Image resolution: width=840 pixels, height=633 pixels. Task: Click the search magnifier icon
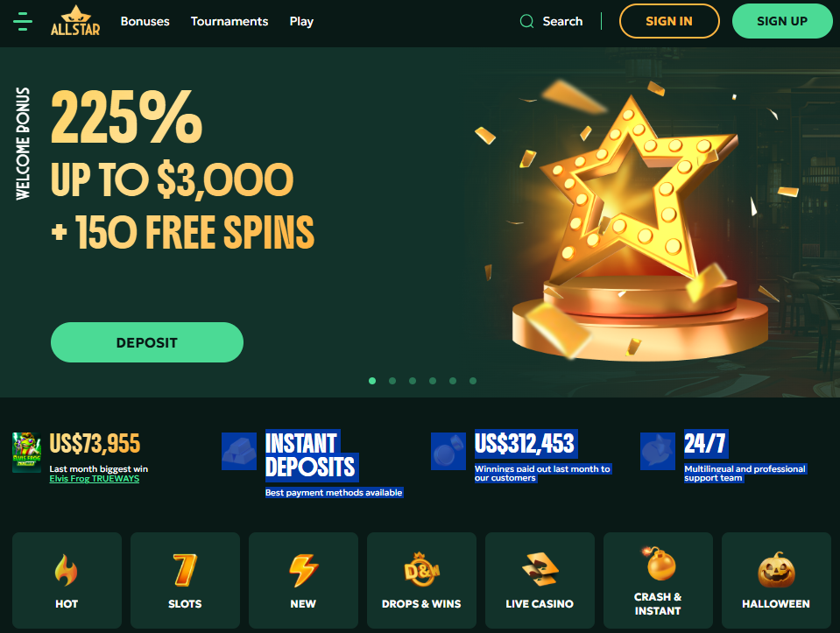pyautogui.click(x=526, y=21)
